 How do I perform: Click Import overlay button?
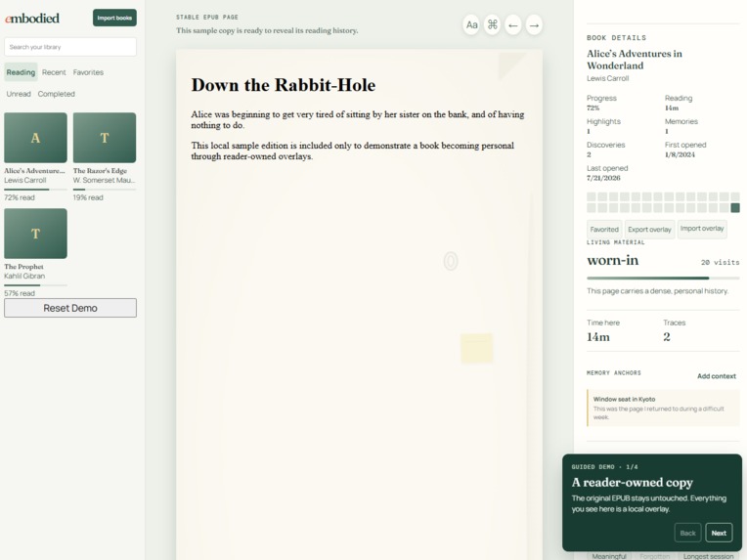pyautogui.click(x=702, y=229)
